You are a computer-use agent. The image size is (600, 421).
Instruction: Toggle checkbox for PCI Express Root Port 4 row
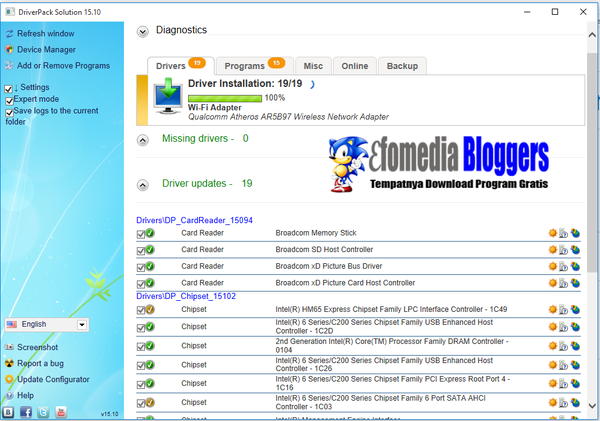(140, 385)
